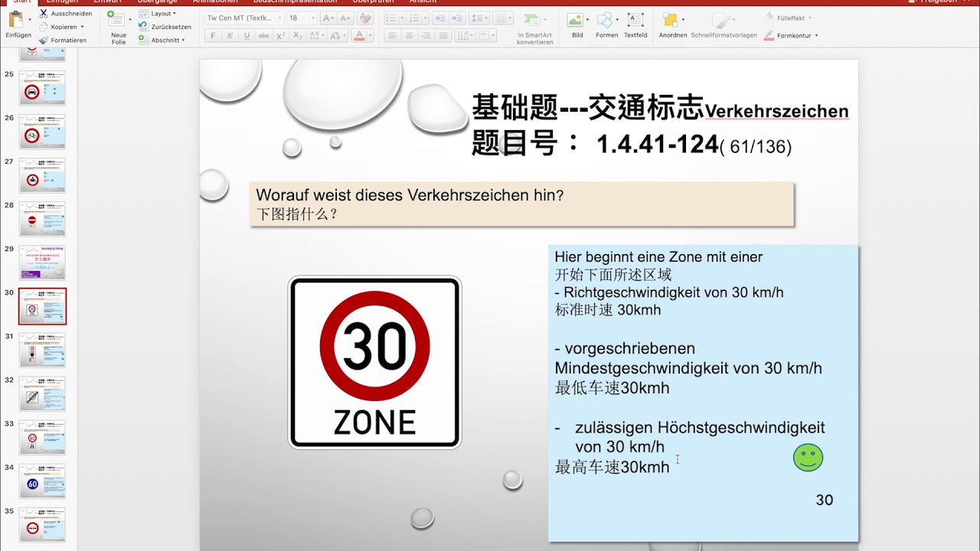Click the Einfügen paste clipboard icon
The image size is (980, 551).
[x=16, y=20]
